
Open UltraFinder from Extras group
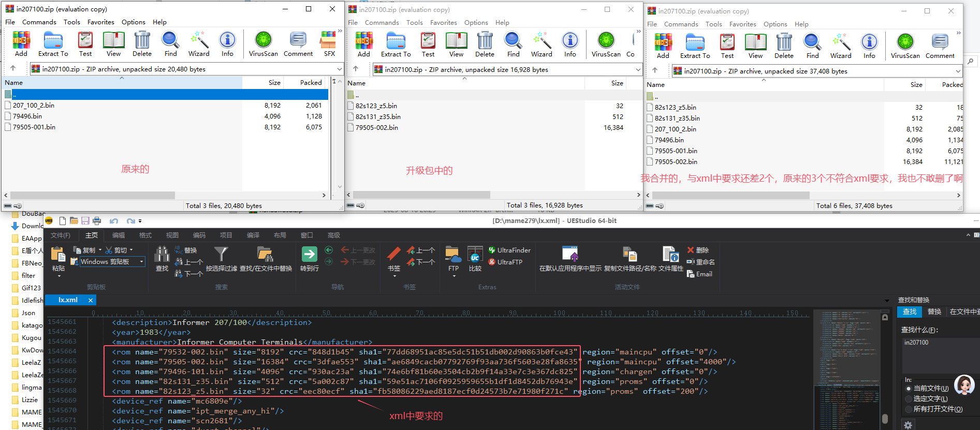tap(509, 250)
